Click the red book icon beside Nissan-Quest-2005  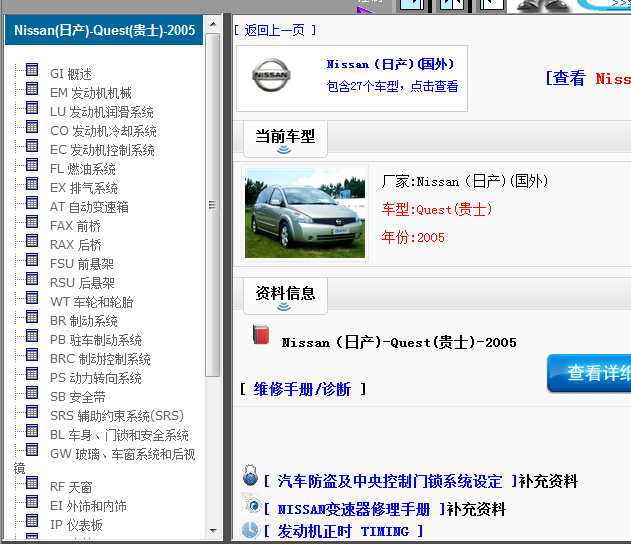tap(261, 335)
